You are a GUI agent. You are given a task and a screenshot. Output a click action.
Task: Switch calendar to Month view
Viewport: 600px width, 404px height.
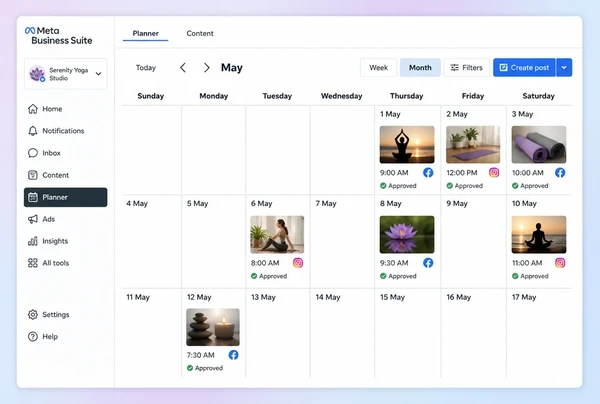(420, 68)
